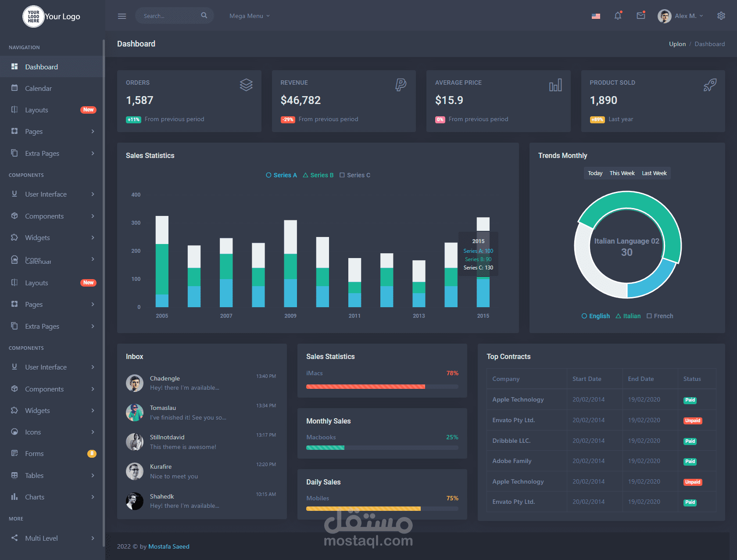
Task: Click Tomaslau's avatar in Inbox
Action: tap(135, 413)
